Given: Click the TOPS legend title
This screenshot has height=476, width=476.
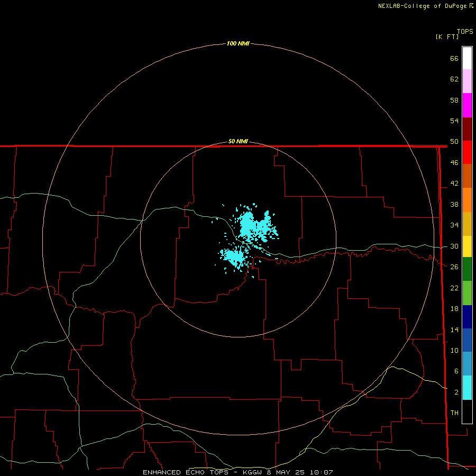Looking at the screenshot, I should (x=465, y=31).
